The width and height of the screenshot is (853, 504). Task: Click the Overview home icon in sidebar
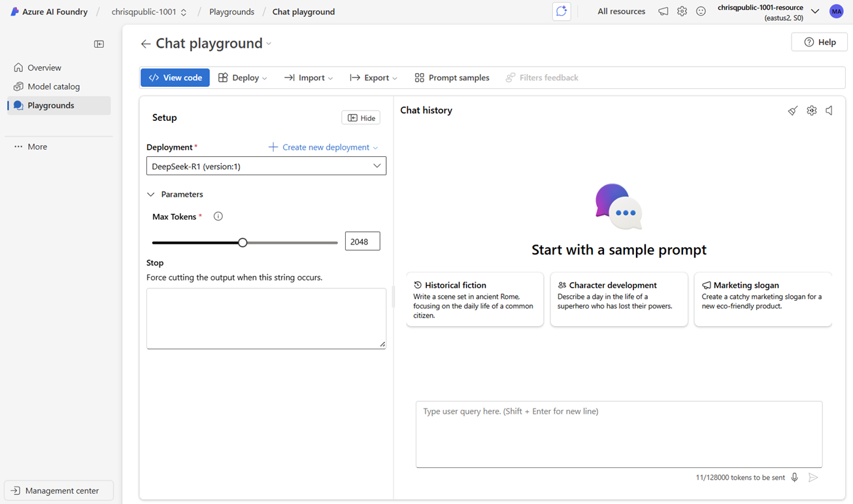(18, 67)
